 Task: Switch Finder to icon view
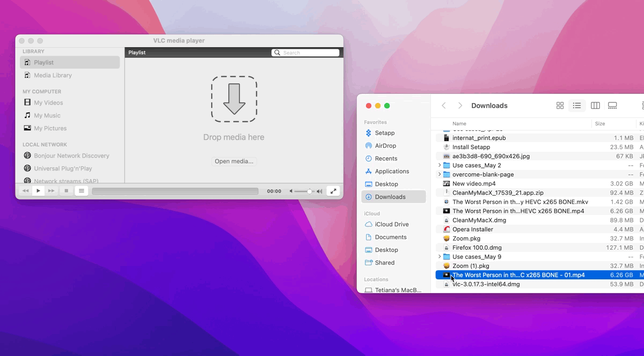point(560,106)
